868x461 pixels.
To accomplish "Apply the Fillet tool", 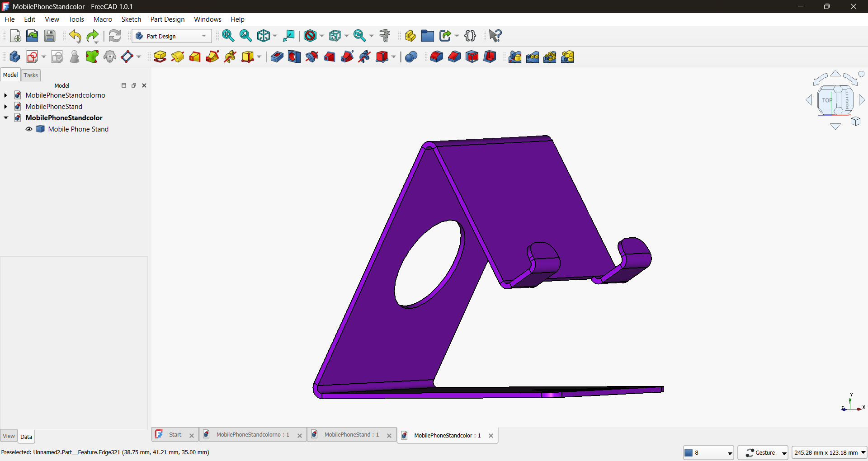I will (x=436, y=56).
